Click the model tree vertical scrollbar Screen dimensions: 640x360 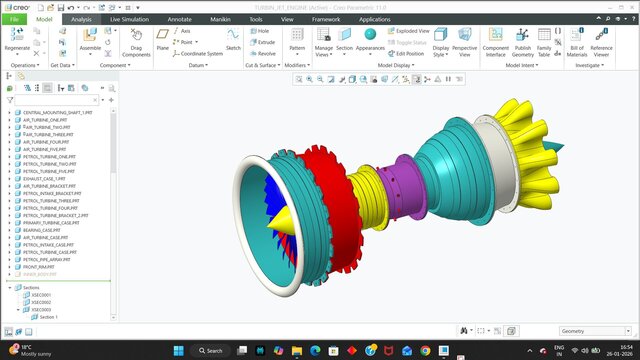113,143
